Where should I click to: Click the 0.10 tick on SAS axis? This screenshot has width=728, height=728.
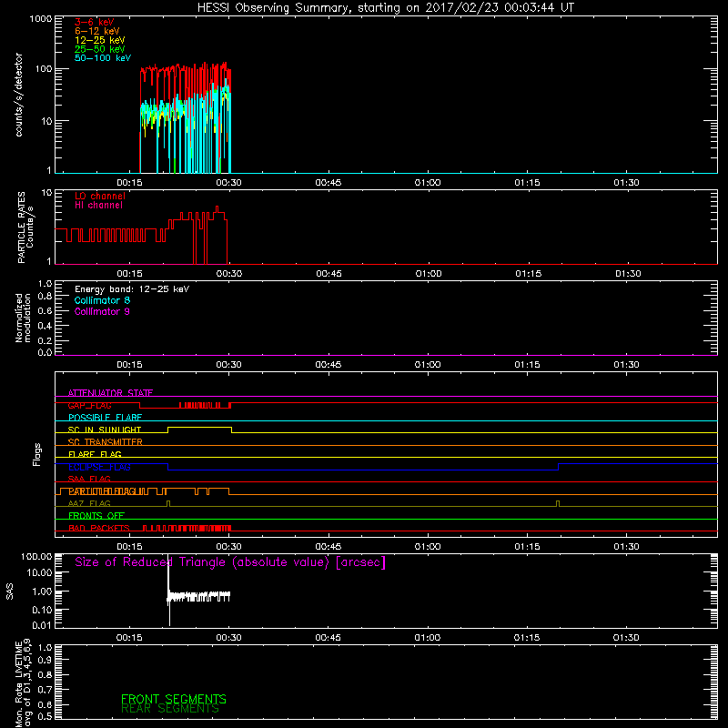(x=42, y=610)
